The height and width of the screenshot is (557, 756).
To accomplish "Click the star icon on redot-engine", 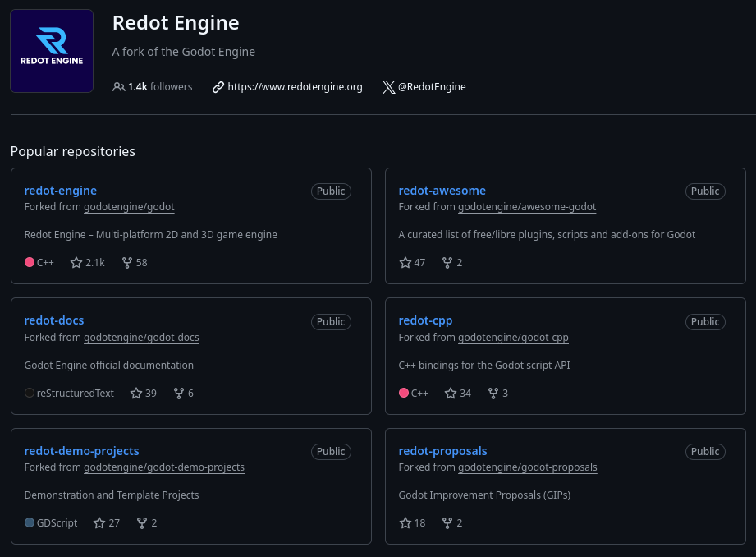I will pyautogui.click(x=76, y=263).
